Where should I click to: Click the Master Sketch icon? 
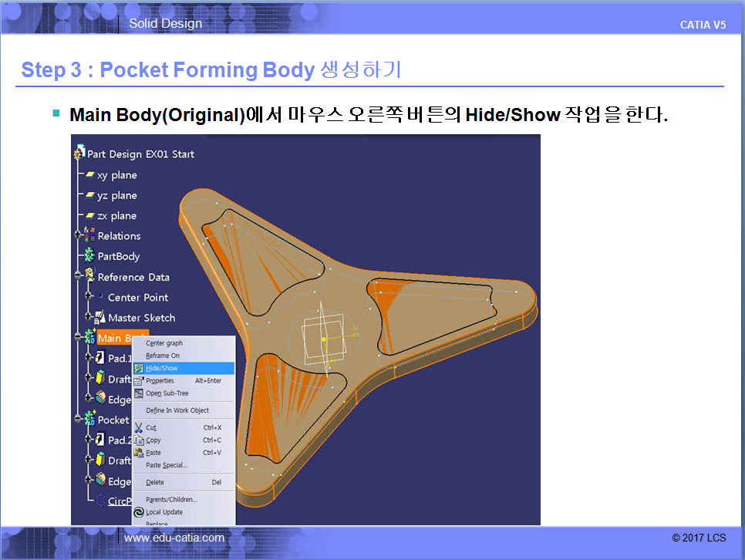coord(99,317)
